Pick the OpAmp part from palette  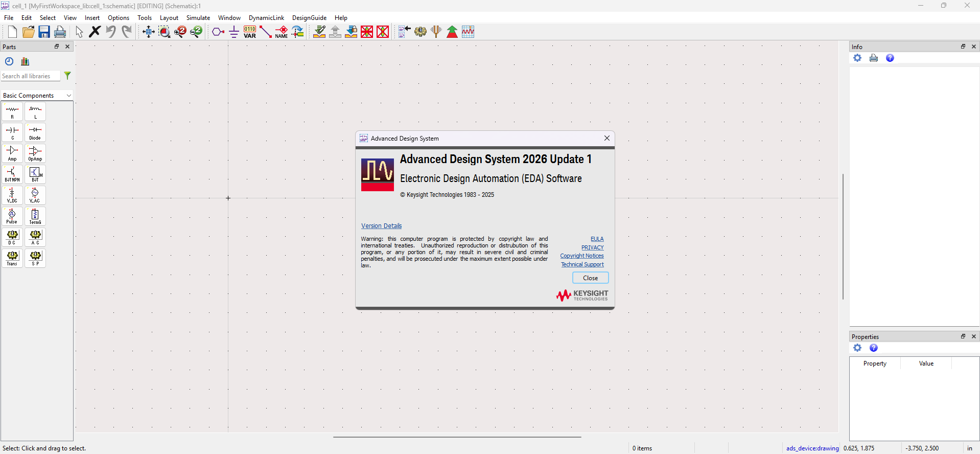point(35,153)
